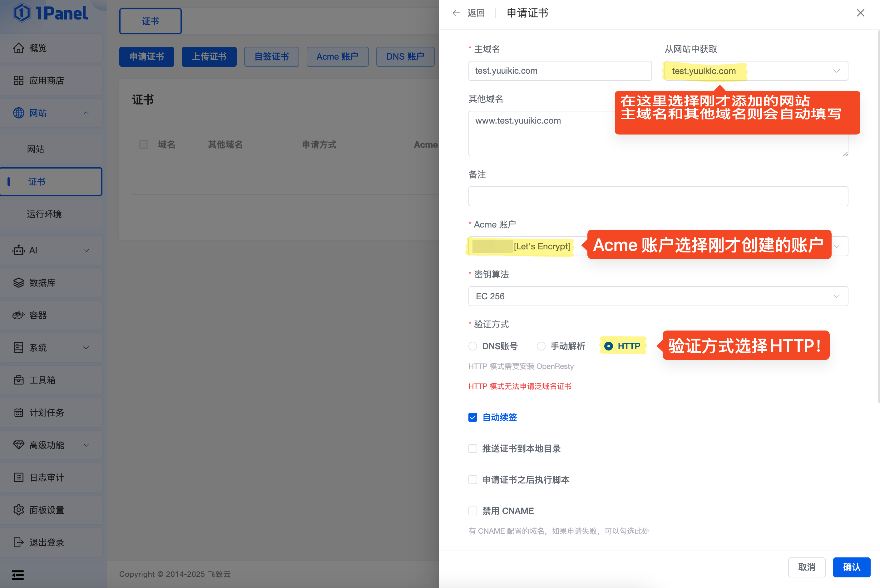This screenshot has width=880, height=588.
Task: Click the 计划任务 calendar icon
Action: (18, 413)
